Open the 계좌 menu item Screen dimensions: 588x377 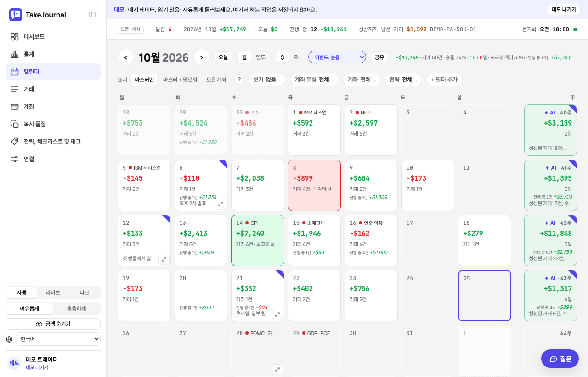point(53,107)
